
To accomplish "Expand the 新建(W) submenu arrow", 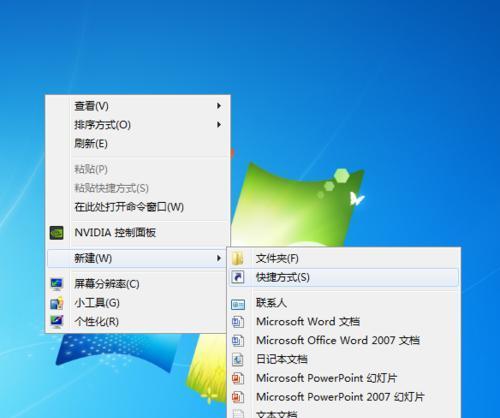I will [x=219, y=258].
